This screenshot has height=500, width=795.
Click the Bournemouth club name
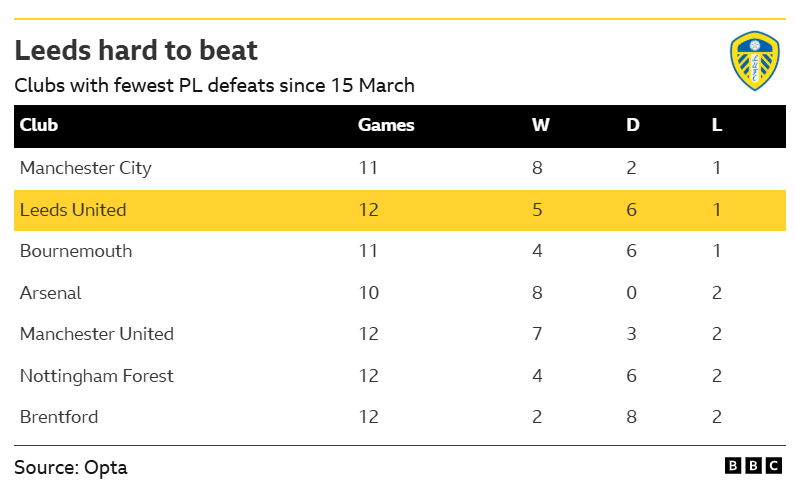76,252
